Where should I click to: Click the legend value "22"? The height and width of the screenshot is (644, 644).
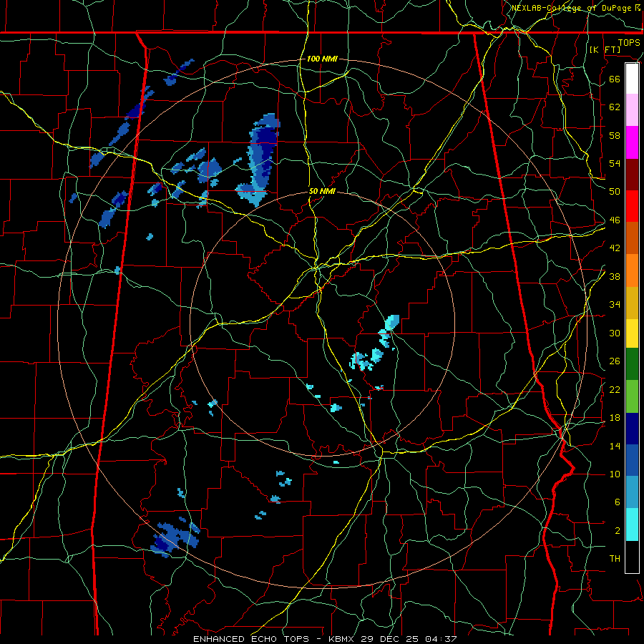click(x=615, y=389)
